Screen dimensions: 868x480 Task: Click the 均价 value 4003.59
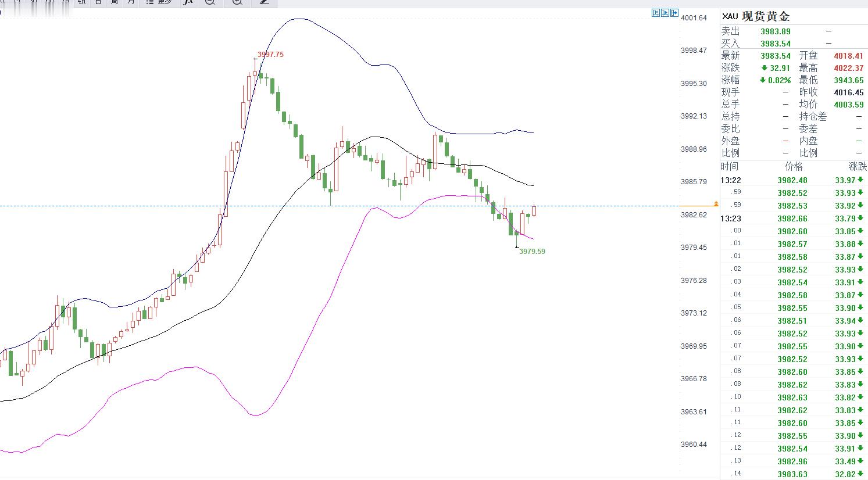click(x=849, y=105)
